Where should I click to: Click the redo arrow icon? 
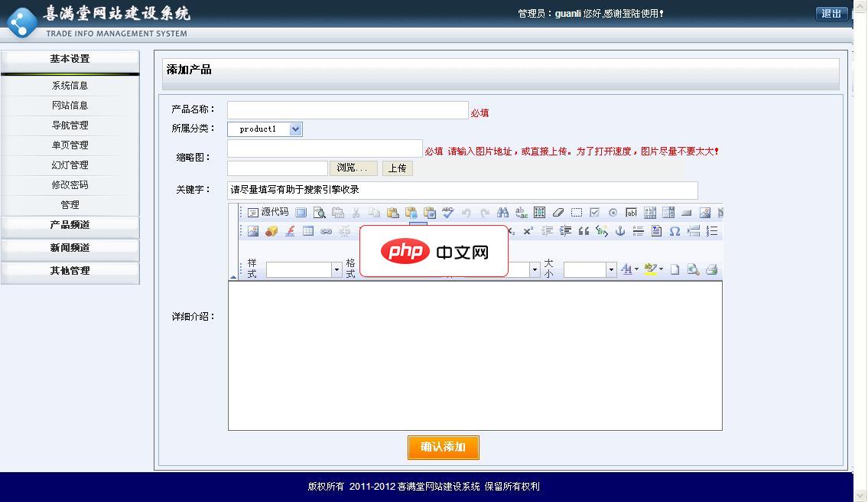pyautogui.click(x=484, y=212)
